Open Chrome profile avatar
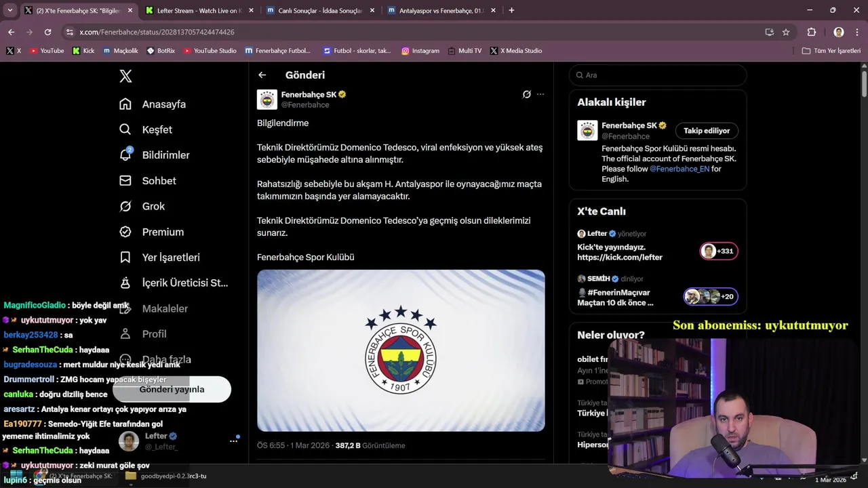The image size is (868, 488). click(x=839, y=32)
